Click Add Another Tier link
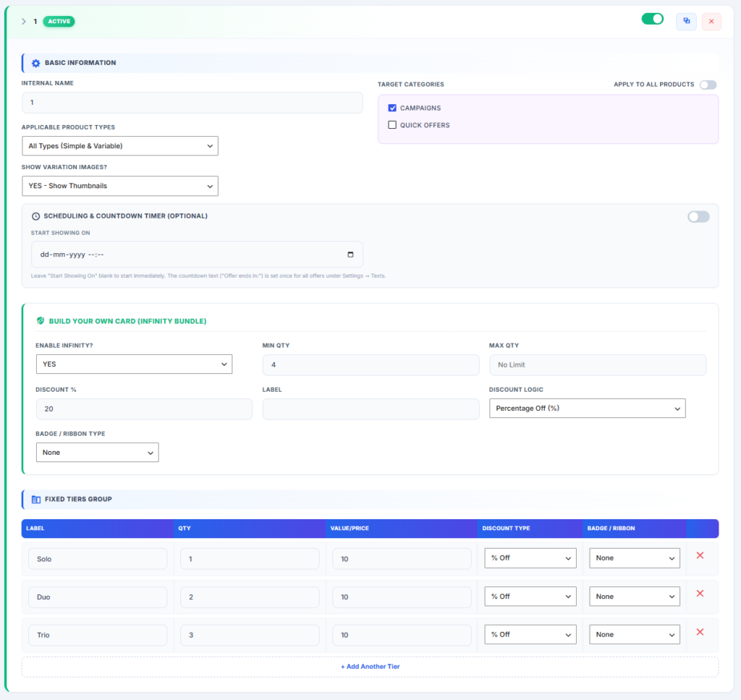 pyautogui.click(x=370, y=667)
